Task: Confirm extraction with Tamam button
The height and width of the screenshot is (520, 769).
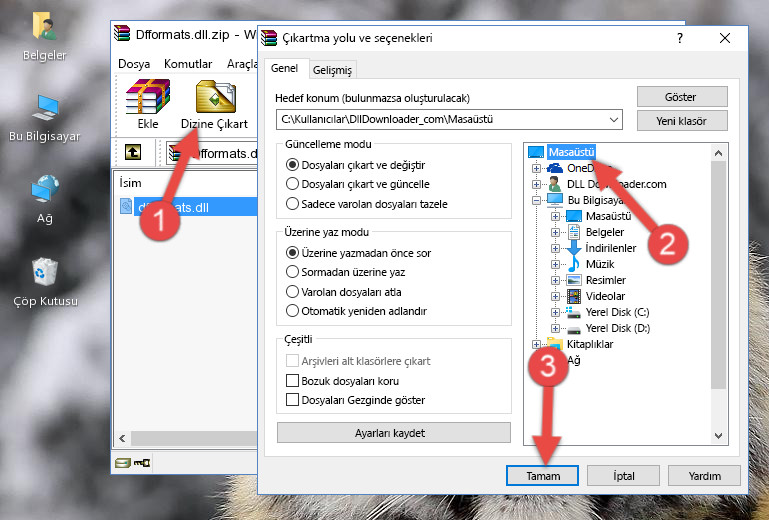Action: point(542,476)
